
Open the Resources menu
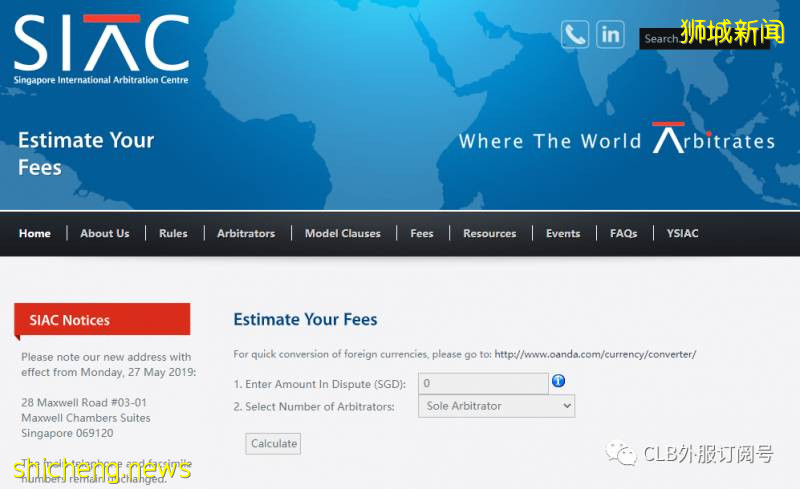pyautogui.click(x=490, y=233)
